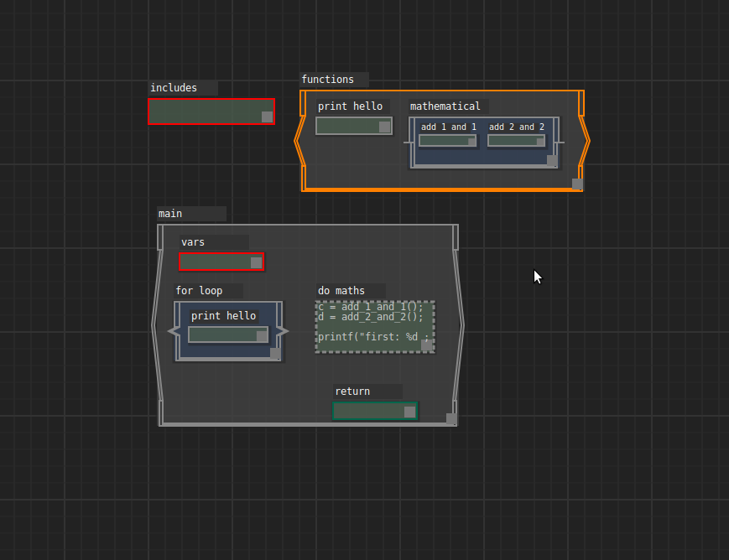This screenshot has height=560, width=729.
Task: Expand the functions block via its corner handle
Action: pyautogui.click(x=576, y=183)
